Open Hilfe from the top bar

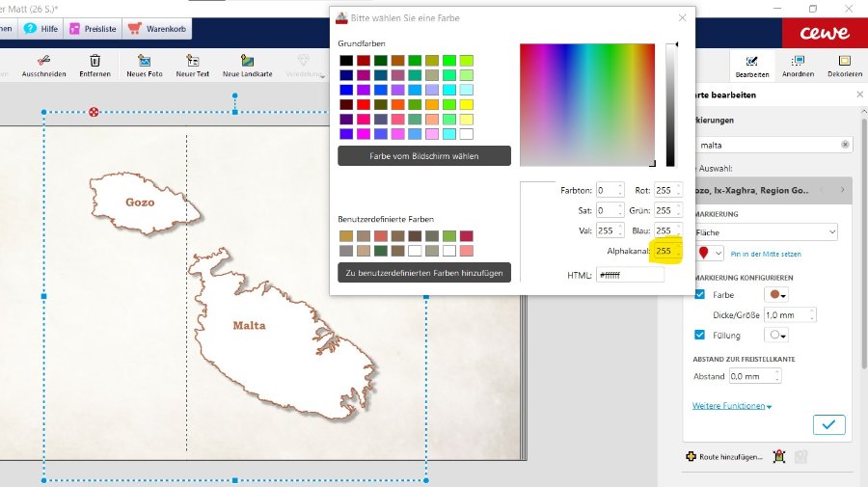[41, 29]
